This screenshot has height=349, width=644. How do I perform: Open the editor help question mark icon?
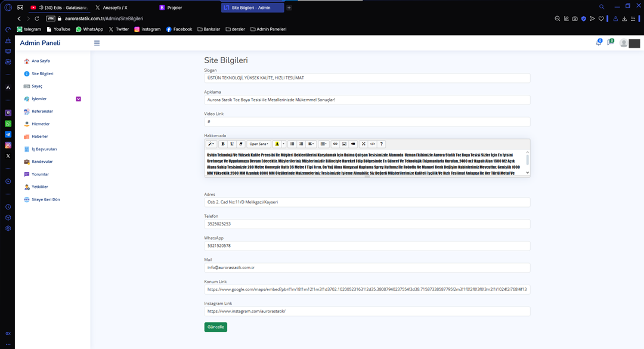[x=382, y=144]
